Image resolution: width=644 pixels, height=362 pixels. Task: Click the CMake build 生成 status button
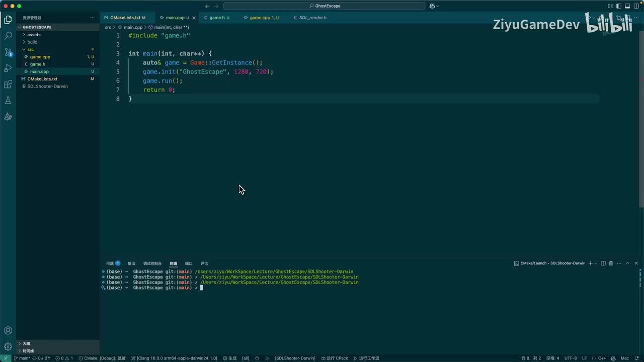coord(229,358)
